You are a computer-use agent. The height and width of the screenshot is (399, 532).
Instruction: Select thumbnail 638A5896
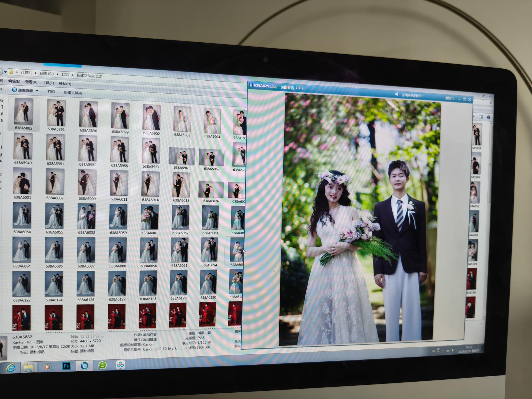pos(88,114)
